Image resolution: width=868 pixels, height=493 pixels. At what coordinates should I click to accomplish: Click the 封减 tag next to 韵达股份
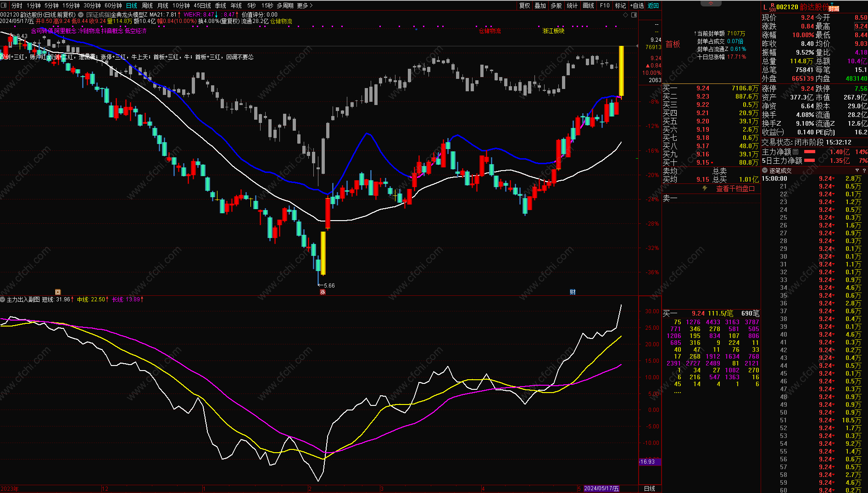834,8
